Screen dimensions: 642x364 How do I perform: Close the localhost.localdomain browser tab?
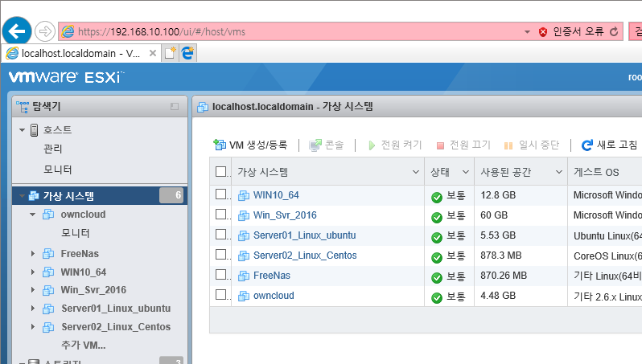point(153,53)
